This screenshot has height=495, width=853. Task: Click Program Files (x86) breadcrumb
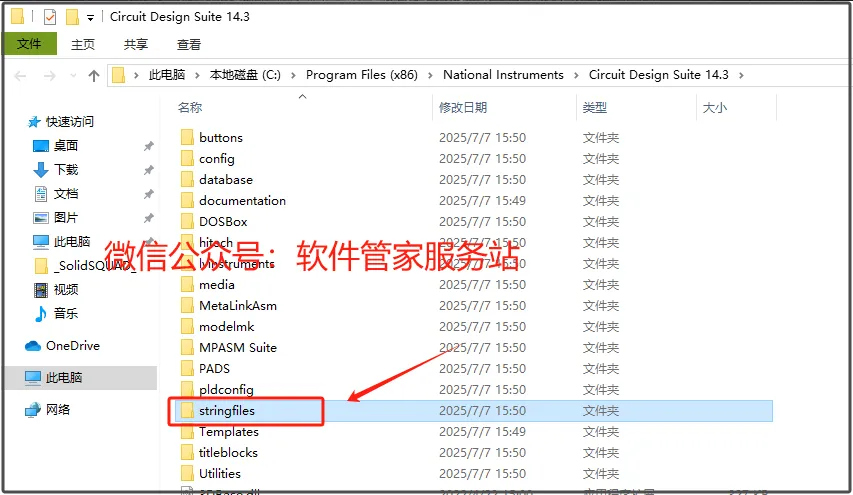point(362,75)
